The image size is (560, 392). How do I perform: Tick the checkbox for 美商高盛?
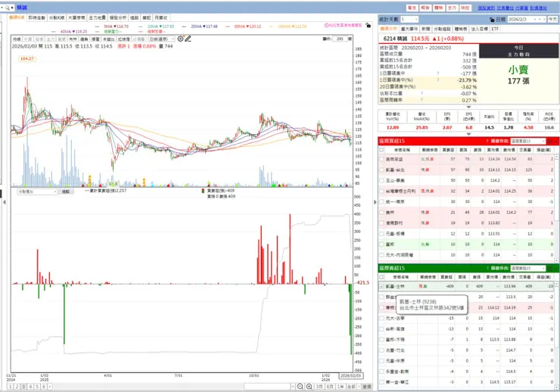pyautogui.click(x=382, y=159)
